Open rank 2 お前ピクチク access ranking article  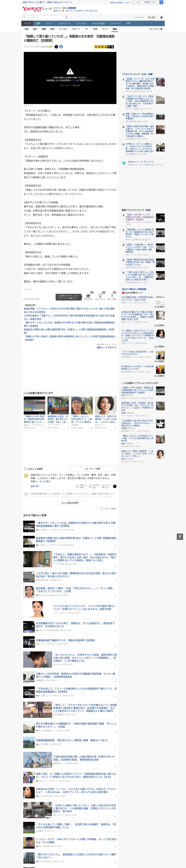(140, 101)
